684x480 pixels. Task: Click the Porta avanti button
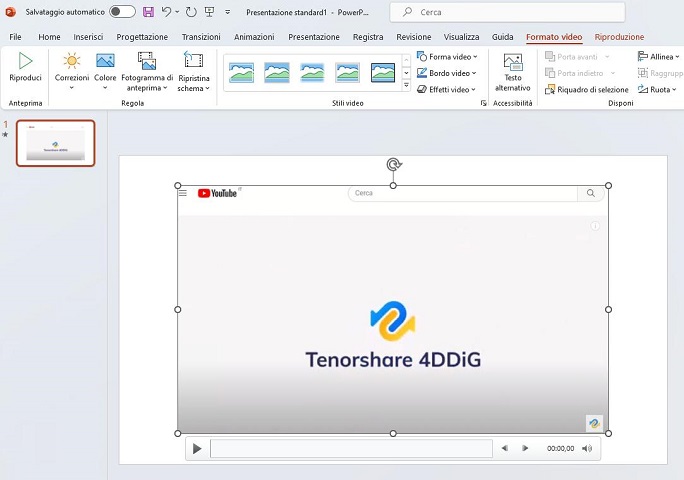(x=577, y=57)
